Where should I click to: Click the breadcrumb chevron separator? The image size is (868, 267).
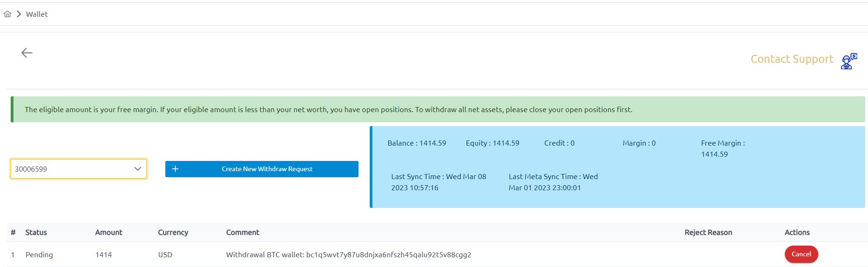click(x=19, y=14)
